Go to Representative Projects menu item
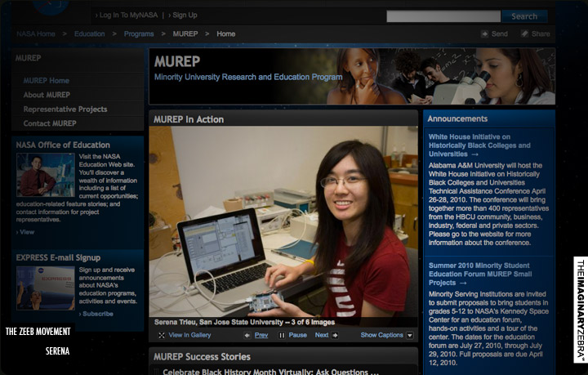 [65, 109]
